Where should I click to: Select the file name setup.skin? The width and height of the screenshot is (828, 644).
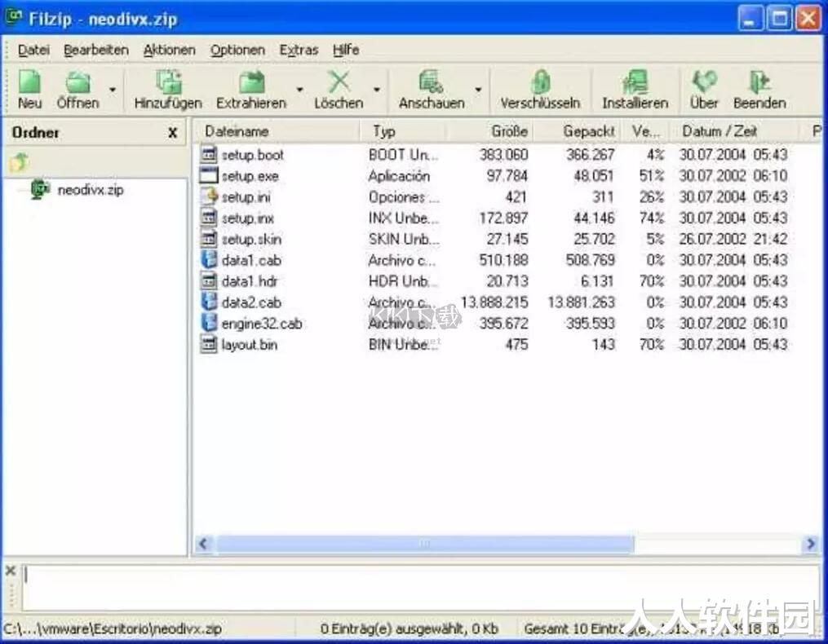251,240
